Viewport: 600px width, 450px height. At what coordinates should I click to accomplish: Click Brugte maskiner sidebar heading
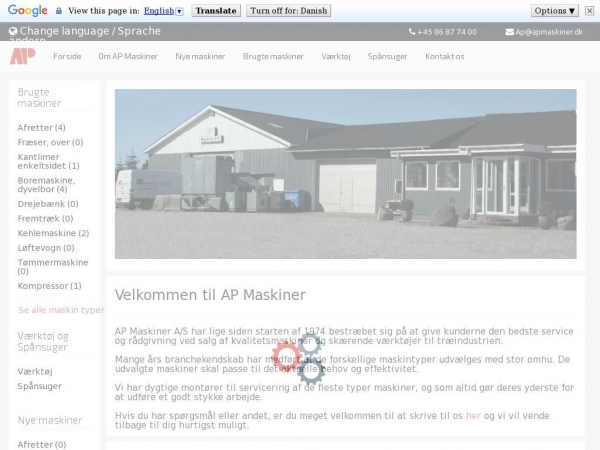pyautogui.click(x=39, y=98)
